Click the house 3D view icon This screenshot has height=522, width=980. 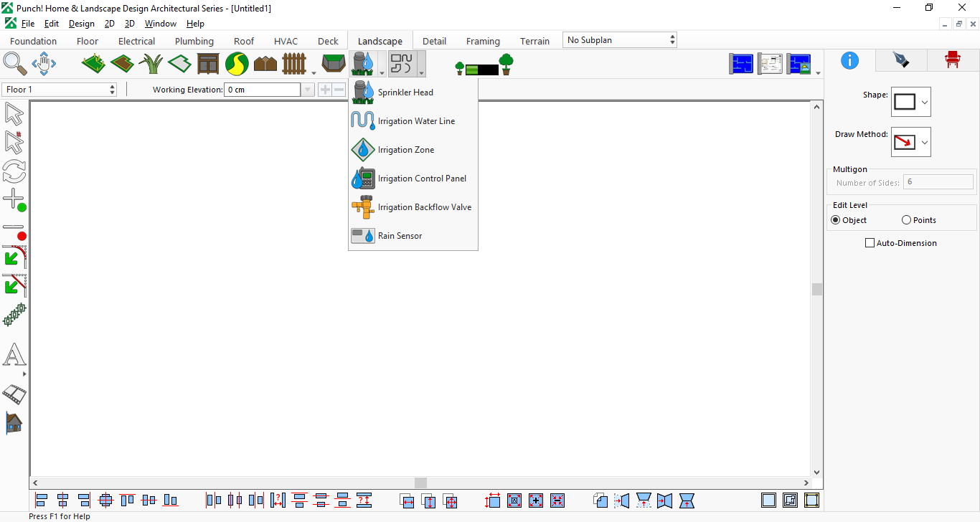pyautogui.click(x=14, y=422)
